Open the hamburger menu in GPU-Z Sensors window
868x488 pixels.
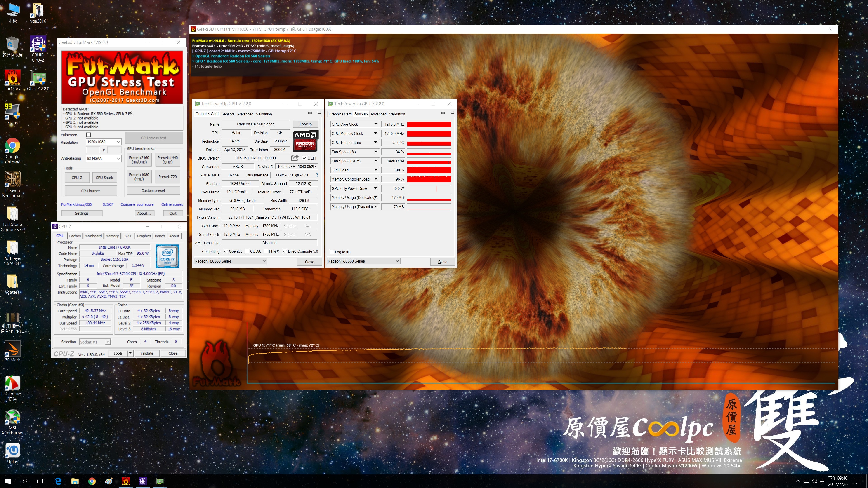pyautogui.click(x=452, y=113)
